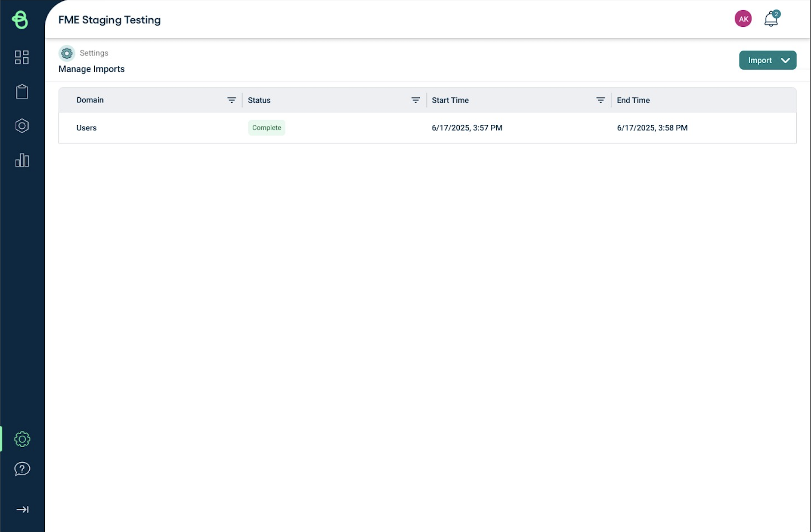Open help via question bubble icon

tap(22, 469)
